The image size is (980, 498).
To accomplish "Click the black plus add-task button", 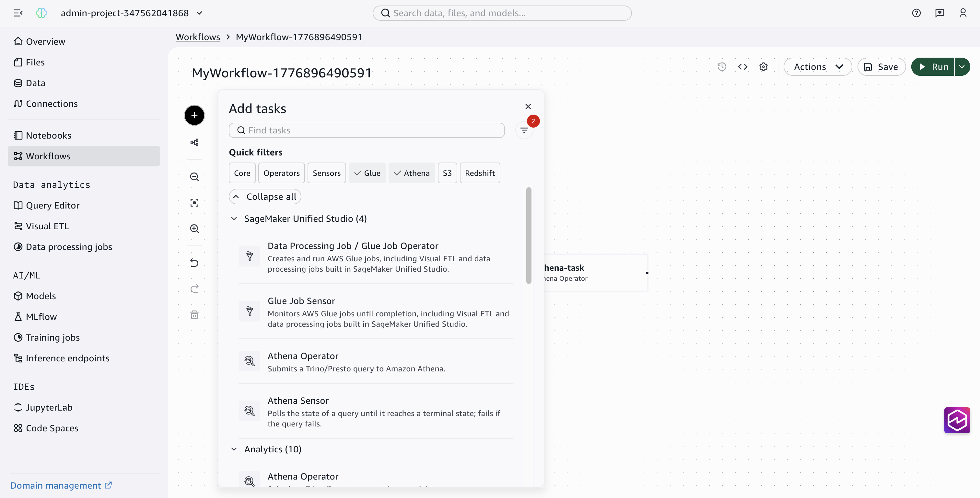I will pos(194,115).
